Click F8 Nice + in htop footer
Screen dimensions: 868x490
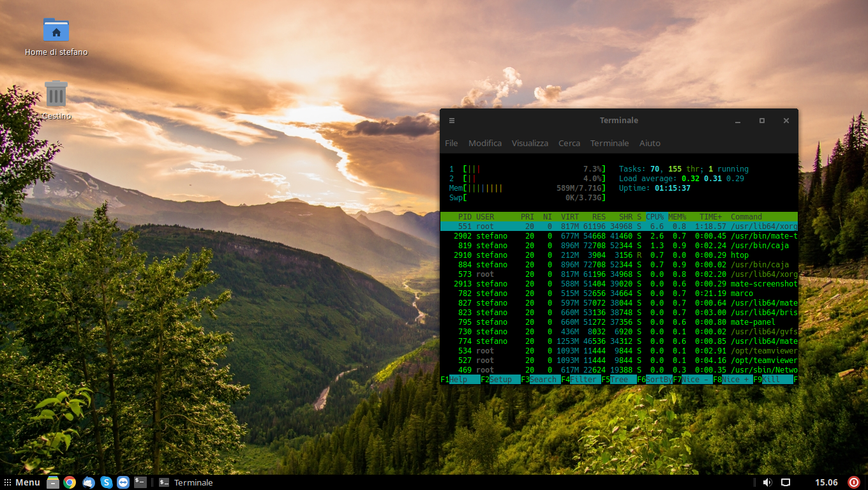733,380
